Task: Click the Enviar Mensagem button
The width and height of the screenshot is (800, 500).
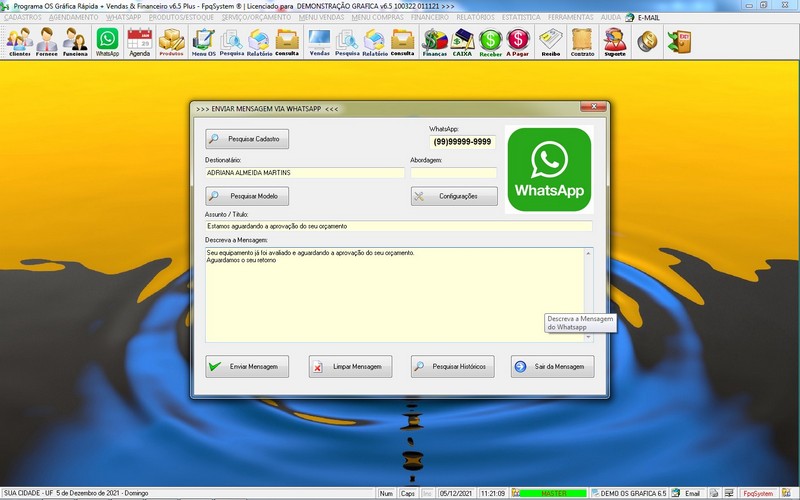Action: pos(247,366)
